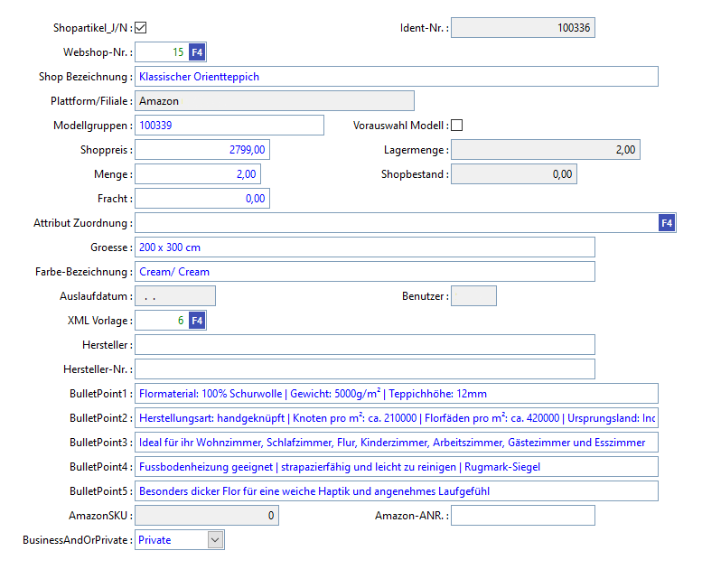Open F4 lookup for Attribut Zuordnung
702x588 pixels.
pyautogui.click(x=667, y=223)
